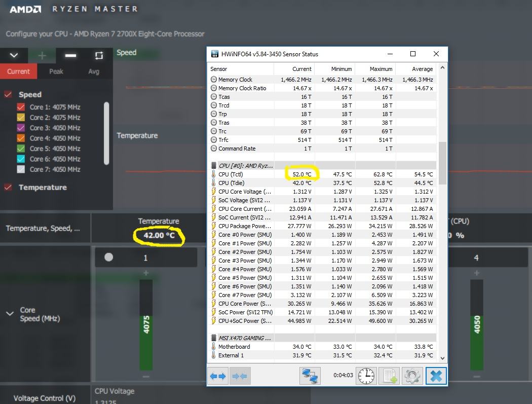Click the HWiNFO expand columns arrows button

click(x=217, y=376)
